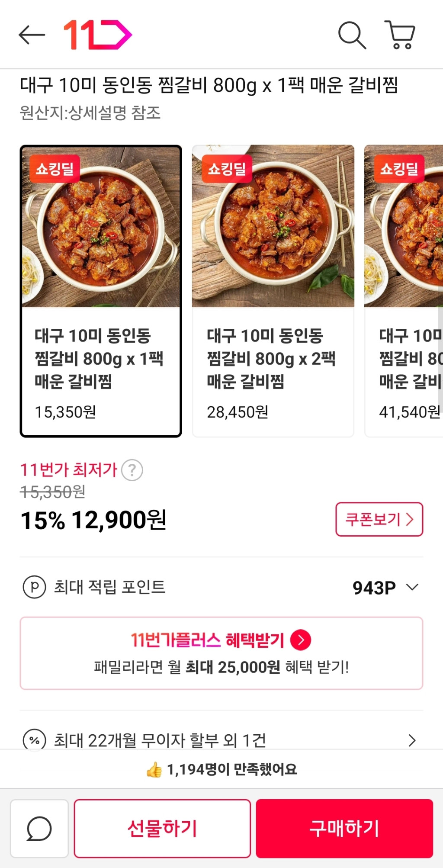Tap the back arrow icon

(x=32, y=35)
